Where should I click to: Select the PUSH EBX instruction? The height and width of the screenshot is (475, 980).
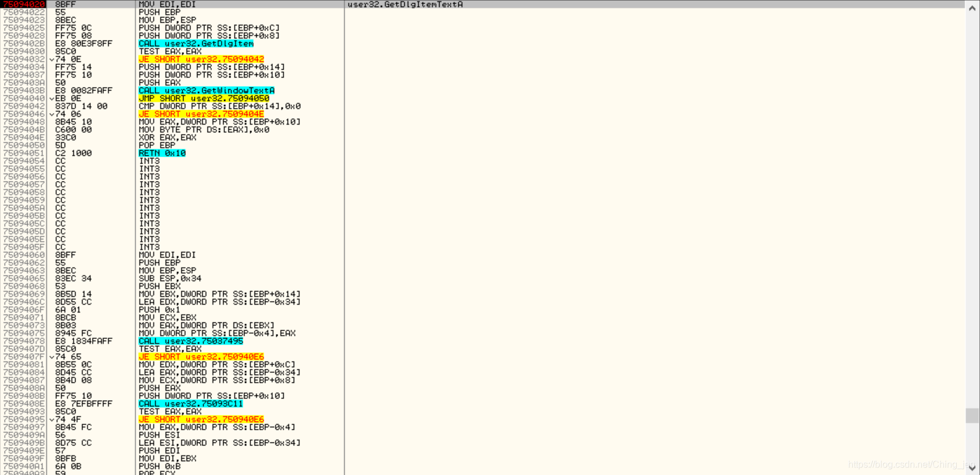(160, 287)
